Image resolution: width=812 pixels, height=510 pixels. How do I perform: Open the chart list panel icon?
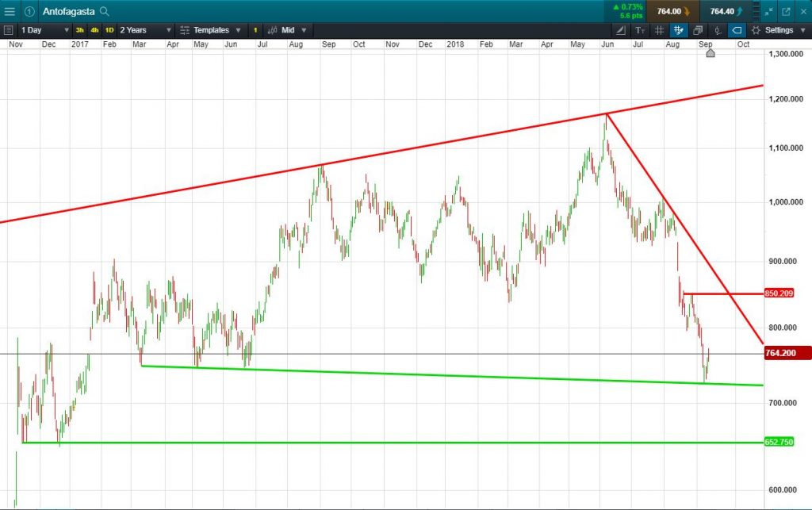[8, 30]
